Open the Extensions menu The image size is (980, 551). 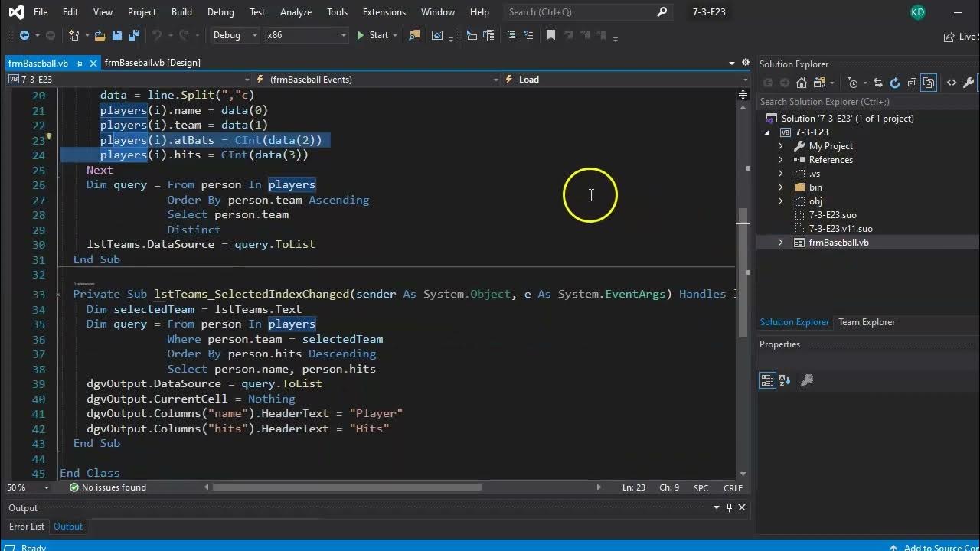point(384,12)
